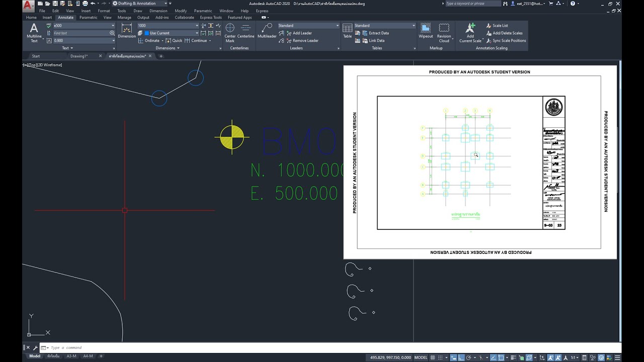The image size is (644, 362).
Task: Open the Parametric ribbon tab
Action: 89,18
